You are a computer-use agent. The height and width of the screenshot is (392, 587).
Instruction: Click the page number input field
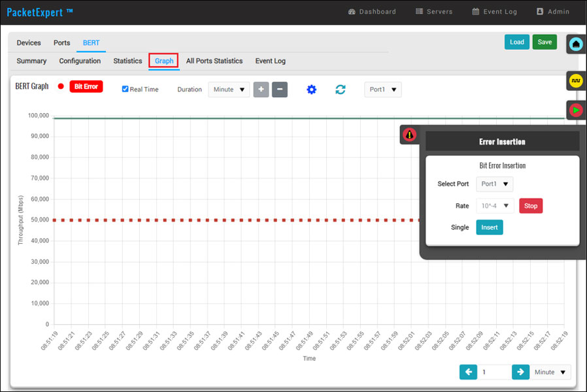495,372
